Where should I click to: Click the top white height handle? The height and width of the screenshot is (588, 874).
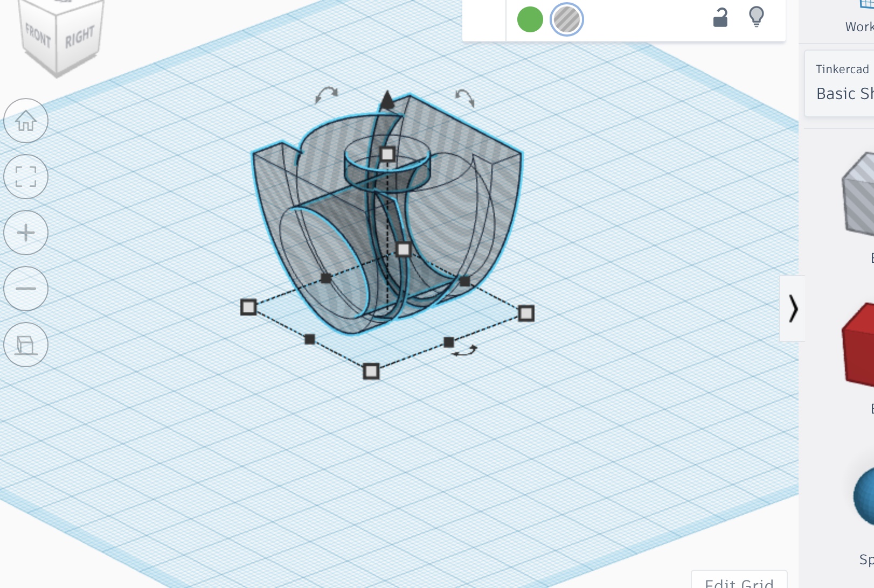(x=387, y=155)
